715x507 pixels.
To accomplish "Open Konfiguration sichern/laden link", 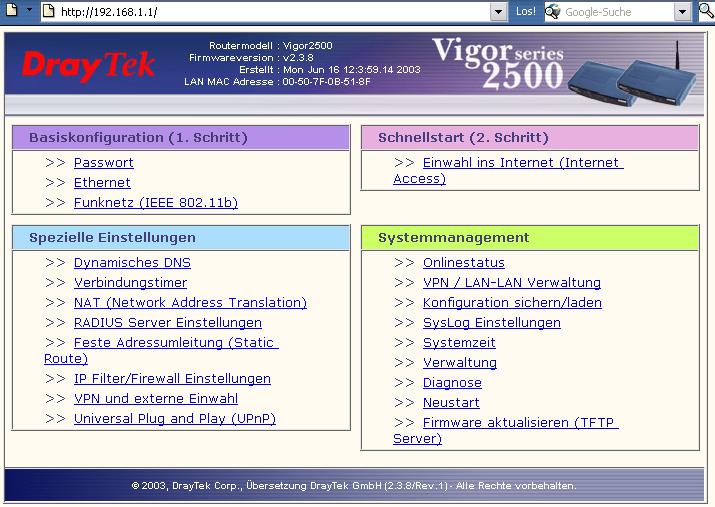I will click(x=512, y=303).
